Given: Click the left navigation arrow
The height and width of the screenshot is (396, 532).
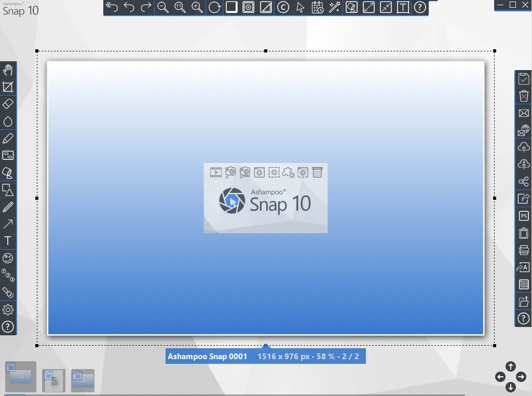Looking at the screenshot, I should [x=500, y=377].
